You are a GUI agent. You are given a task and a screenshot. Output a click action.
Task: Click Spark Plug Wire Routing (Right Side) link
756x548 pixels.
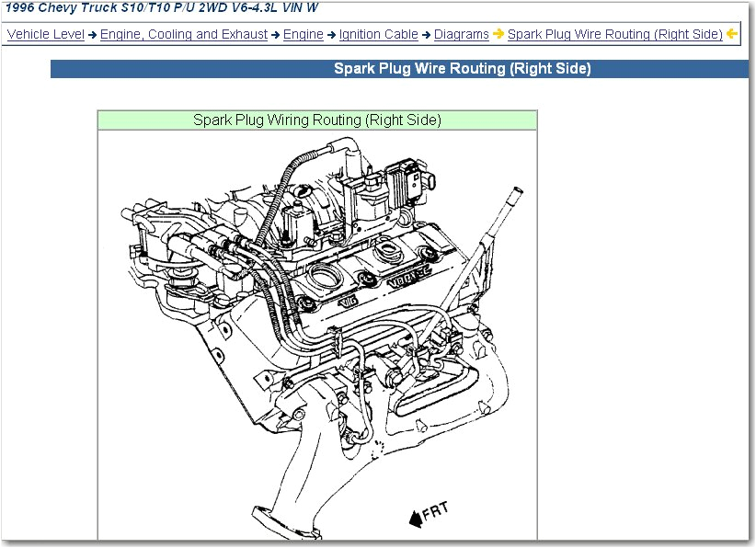click(x=614, y=34)
